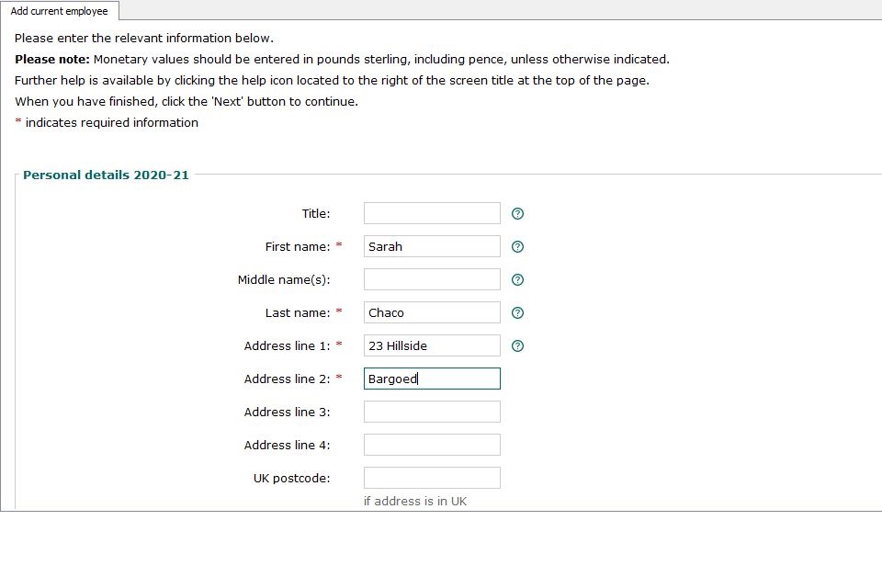
Task: Click the Middle name(s) input box
Action: coord(432,279)
